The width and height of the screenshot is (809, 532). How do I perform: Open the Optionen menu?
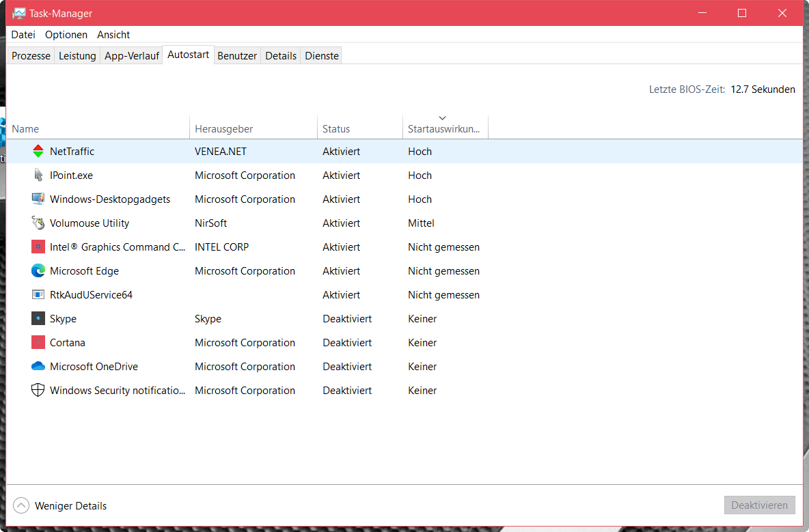[66, 35]
